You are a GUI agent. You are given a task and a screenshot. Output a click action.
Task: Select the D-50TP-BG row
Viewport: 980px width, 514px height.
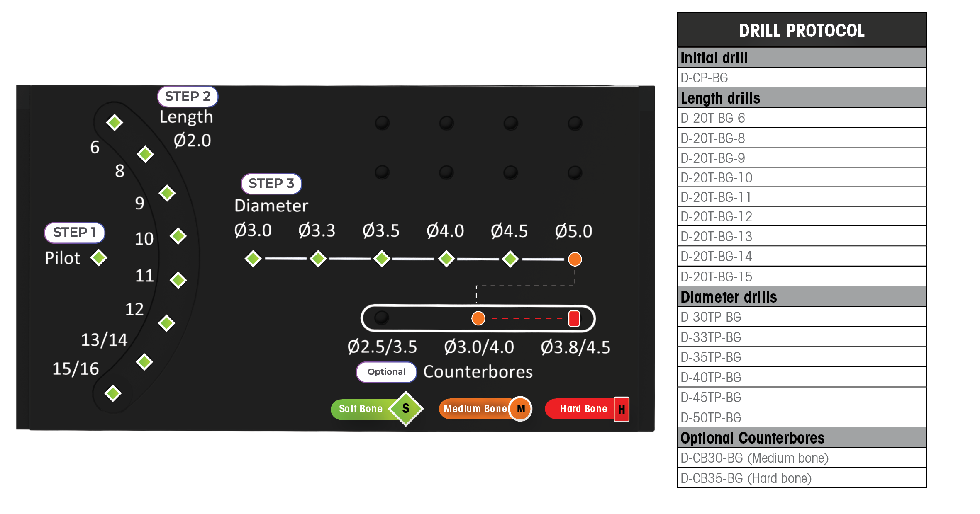[x=802, y=417]
